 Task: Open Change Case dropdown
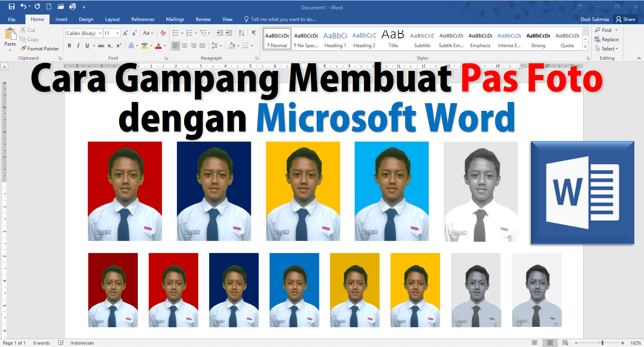pos(148,33)
